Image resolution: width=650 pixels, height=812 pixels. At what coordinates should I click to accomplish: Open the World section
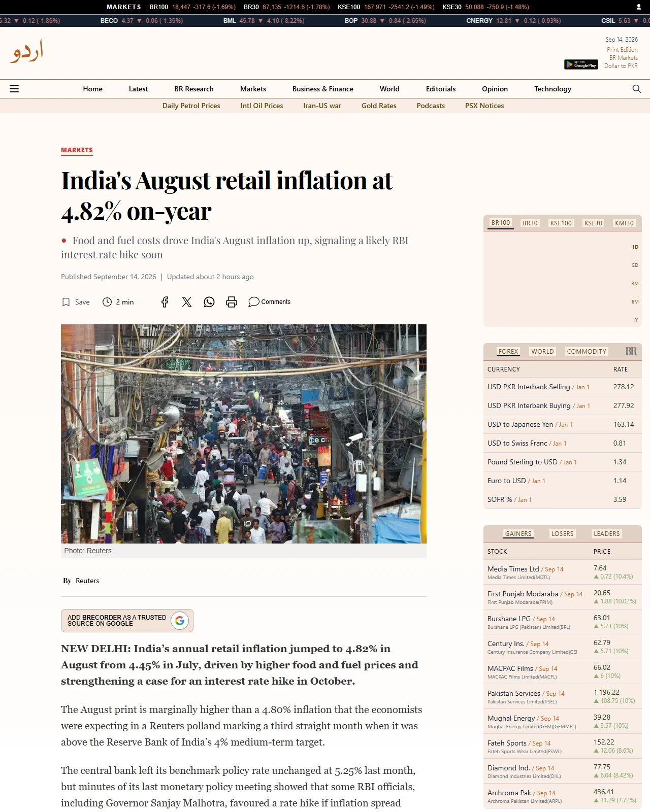point(389,89)
